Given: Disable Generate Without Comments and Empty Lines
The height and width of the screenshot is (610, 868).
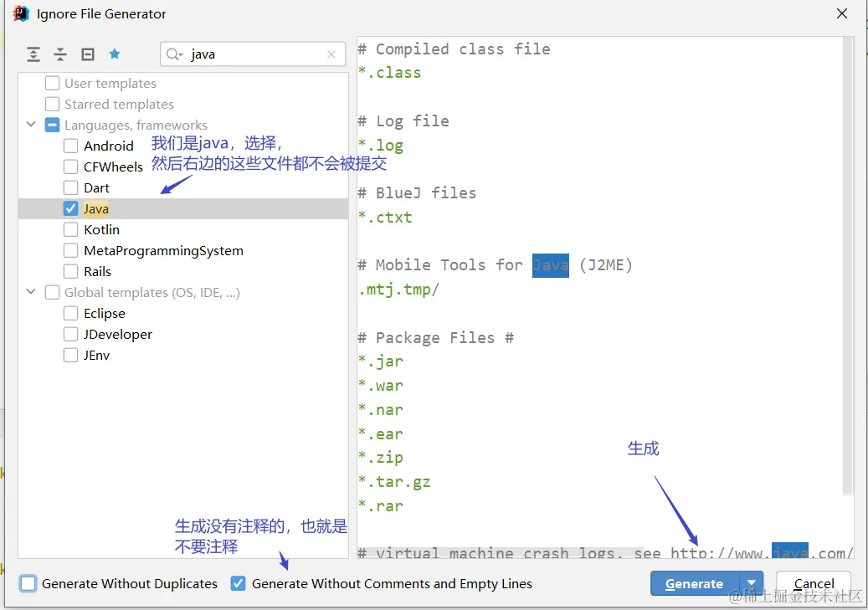Looking at the screenshot, I should tap(238, 583).
